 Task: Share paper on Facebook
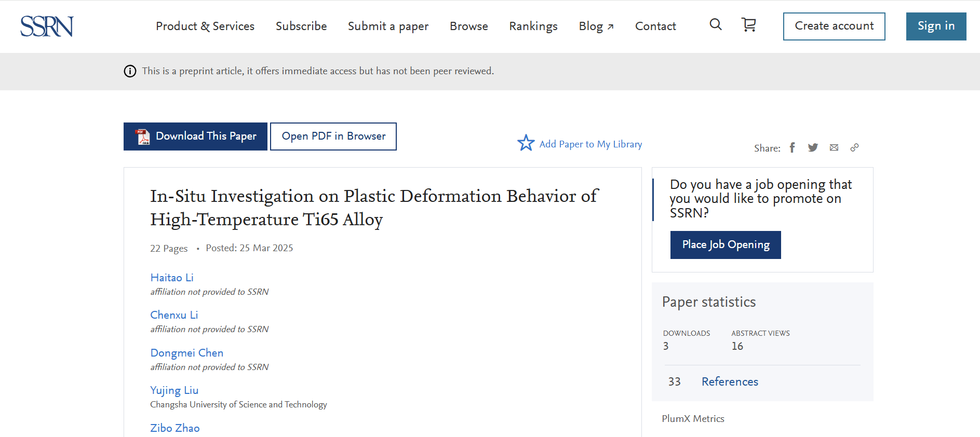(x=792, y=148)
